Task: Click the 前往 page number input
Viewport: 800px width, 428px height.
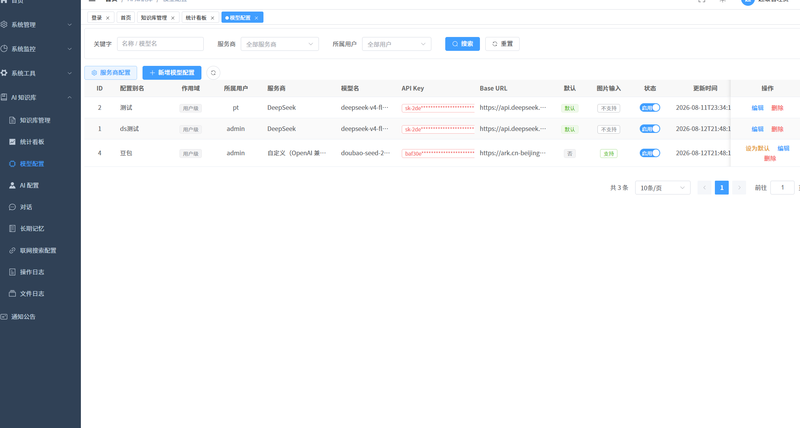Action: [x=782, y=188]
